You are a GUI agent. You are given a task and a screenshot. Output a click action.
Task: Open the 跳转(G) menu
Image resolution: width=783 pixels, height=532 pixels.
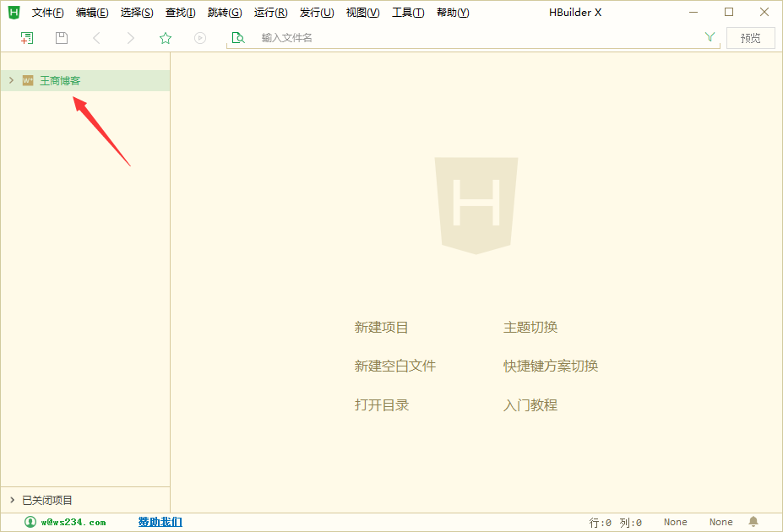pos(225,13)
